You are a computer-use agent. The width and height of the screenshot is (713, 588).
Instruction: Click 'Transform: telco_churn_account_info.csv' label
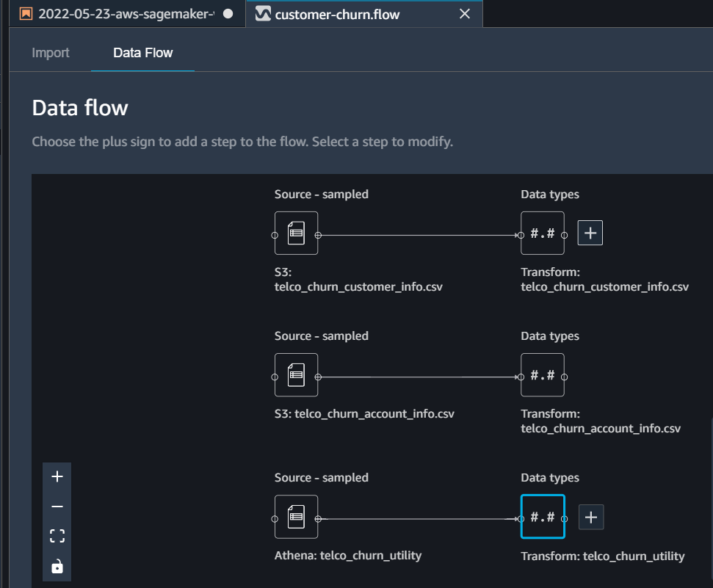601,421
